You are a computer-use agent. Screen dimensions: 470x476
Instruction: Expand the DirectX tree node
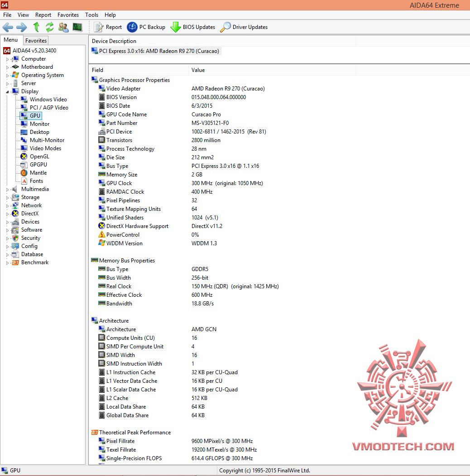(7, 214)
